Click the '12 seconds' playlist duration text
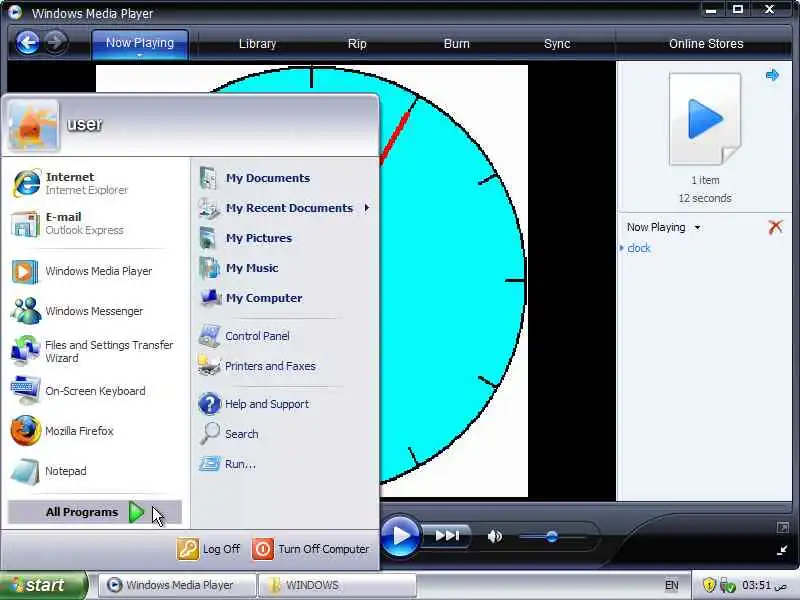This screenshot has height=600, width=800. coord(705,198)
